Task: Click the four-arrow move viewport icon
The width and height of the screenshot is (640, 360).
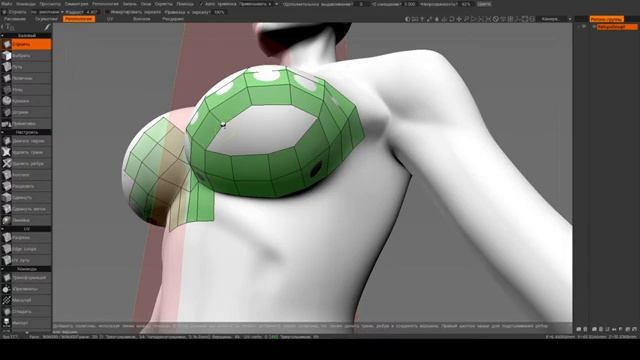Action: click(459, 19)
